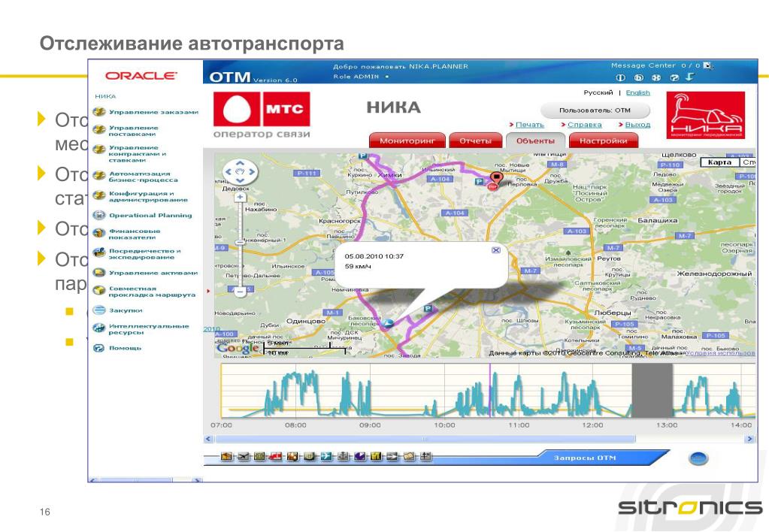The height and width of the screenshot is (532, 769).
Task: Click the red vehicle marker on the map
Action: click(496, 180)
